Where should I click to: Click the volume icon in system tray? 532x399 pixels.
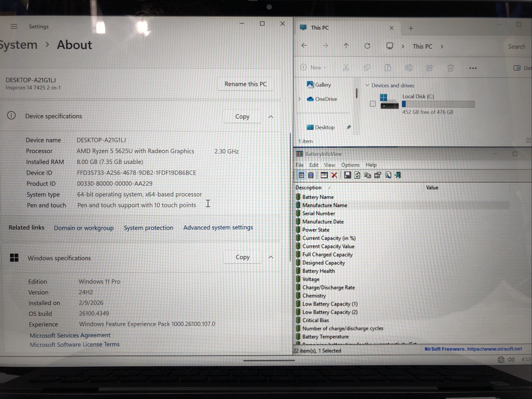coord(511,360)
